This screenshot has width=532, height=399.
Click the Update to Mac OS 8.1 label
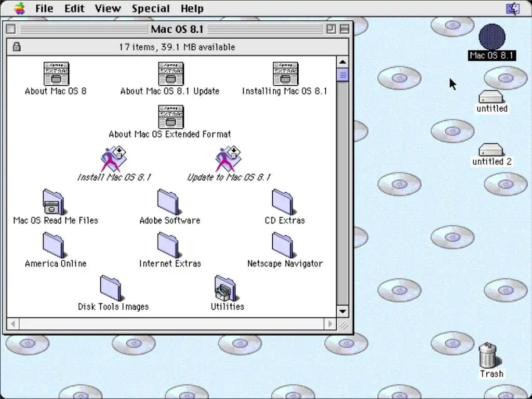[229, 178]
